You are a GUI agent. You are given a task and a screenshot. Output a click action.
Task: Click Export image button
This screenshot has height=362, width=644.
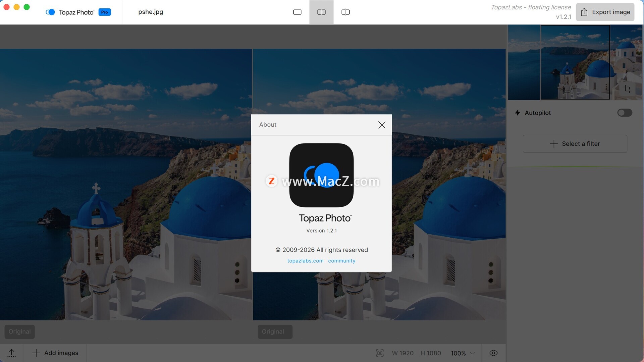pos(605,12)
